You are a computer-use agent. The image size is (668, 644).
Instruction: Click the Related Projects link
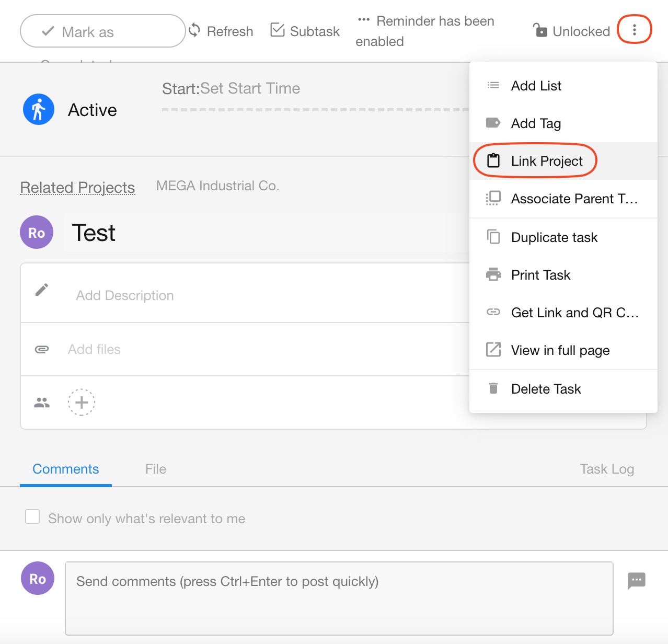click(77, 187)
